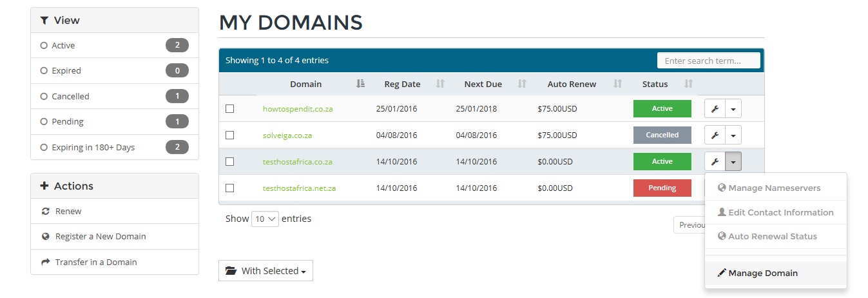Sort by Next Due arrows icon
This screenshot has height=298, width=868.
[x=522, y=84]
